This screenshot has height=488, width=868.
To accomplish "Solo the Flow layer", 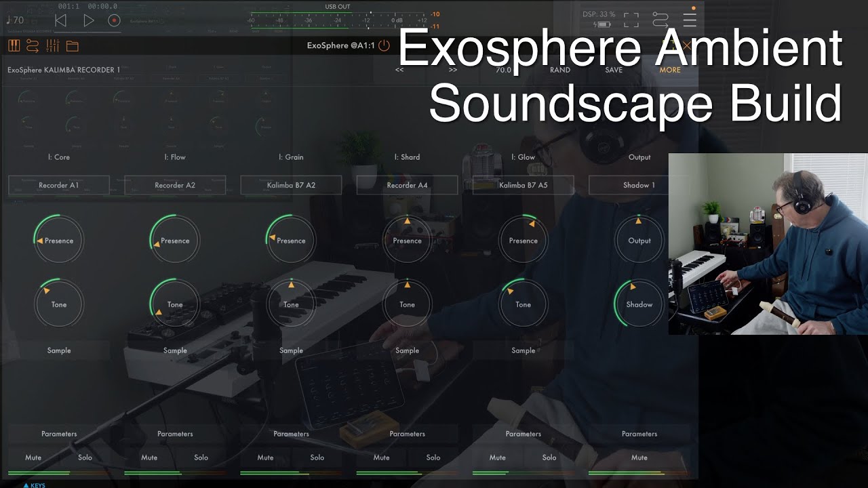I will [201, 457].
